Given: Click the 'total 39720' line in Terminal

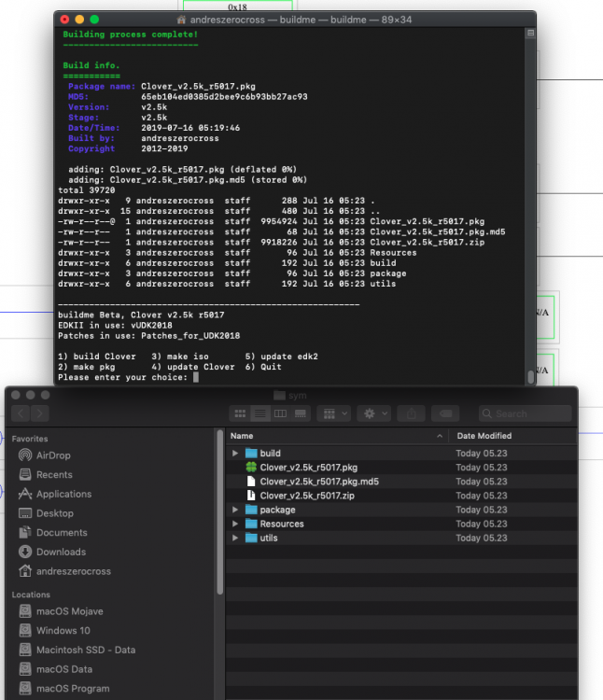Looking at the screenshot, I should [x=87, y=190].
